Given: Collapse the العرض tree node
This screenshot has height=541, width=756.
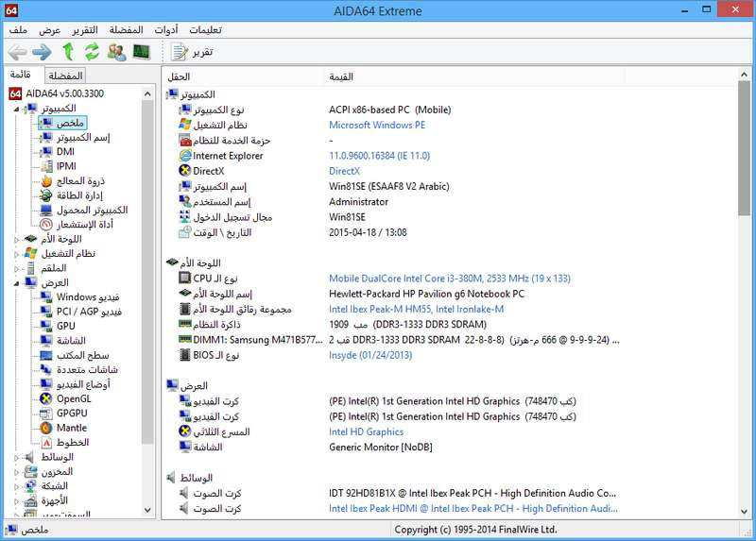Looking at the screenshot, I should 16,283.
